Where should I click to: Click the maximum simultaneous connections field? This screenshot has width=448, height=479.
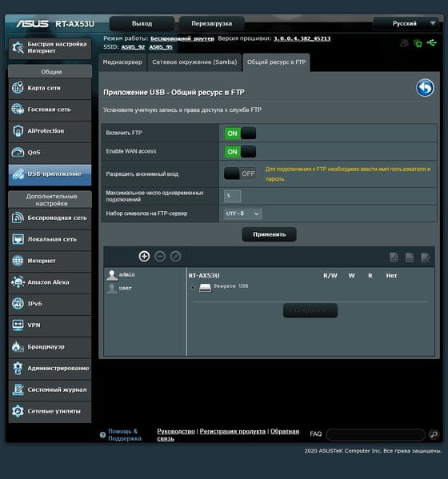(x=233, y=196)
